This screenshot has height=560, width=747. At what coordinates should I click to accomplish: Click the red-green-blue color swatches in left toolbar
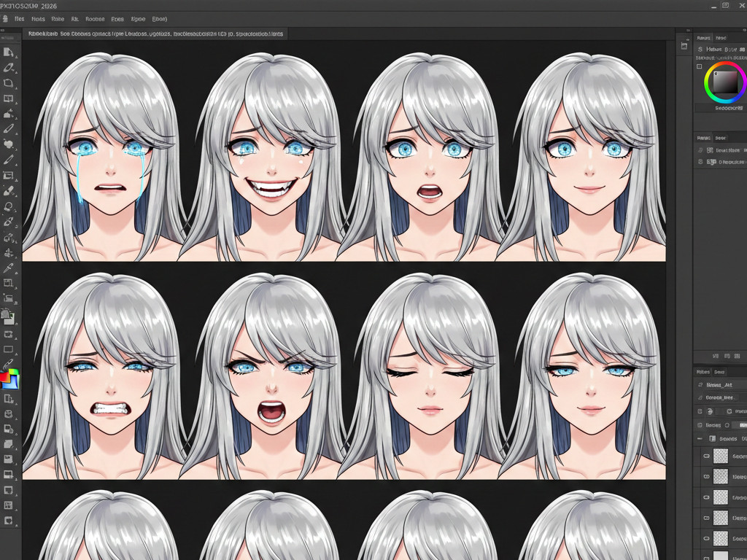pyautogui.click(x=9, y=379)
